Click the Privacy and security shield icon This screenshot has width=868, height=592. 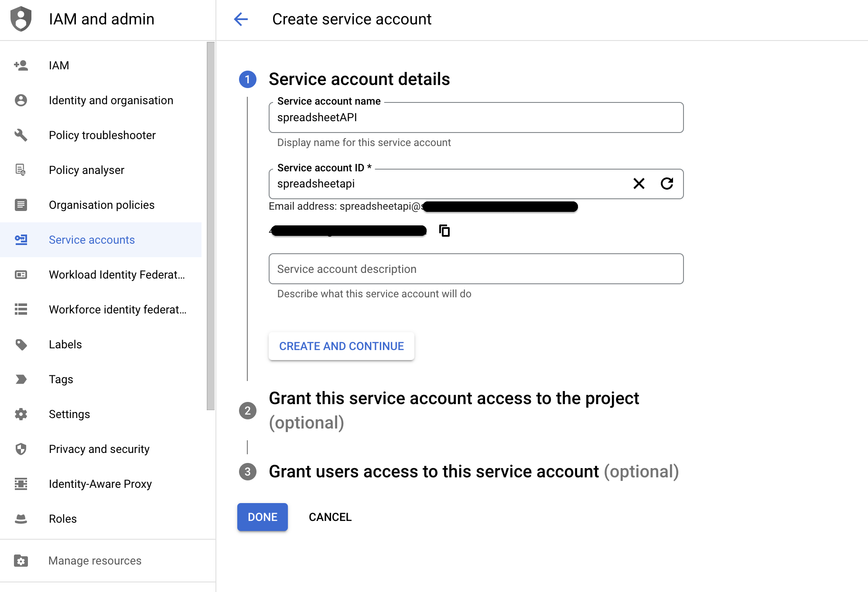coord(21,449)
